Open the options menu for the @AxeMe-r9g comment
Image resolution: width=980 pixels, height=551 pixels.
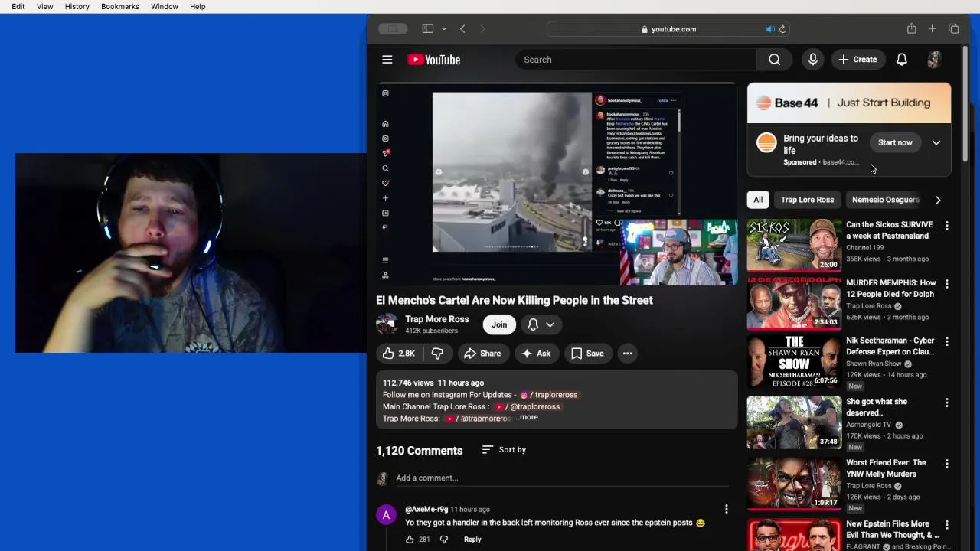coord(726,509)
